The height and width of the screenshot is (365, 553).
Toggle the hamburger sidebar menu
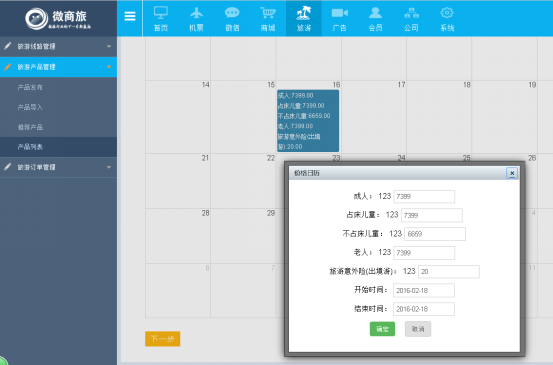click(130, 16)
